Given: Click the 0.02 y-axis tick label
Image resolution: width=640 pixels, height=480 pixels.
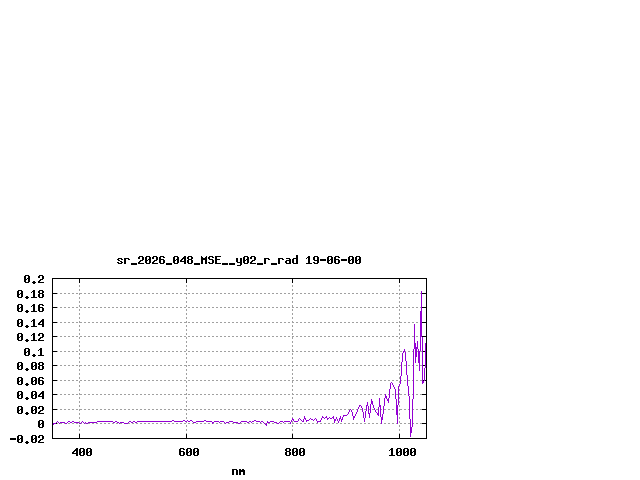Looking at the screenshot, I should [x=30, y=410].
